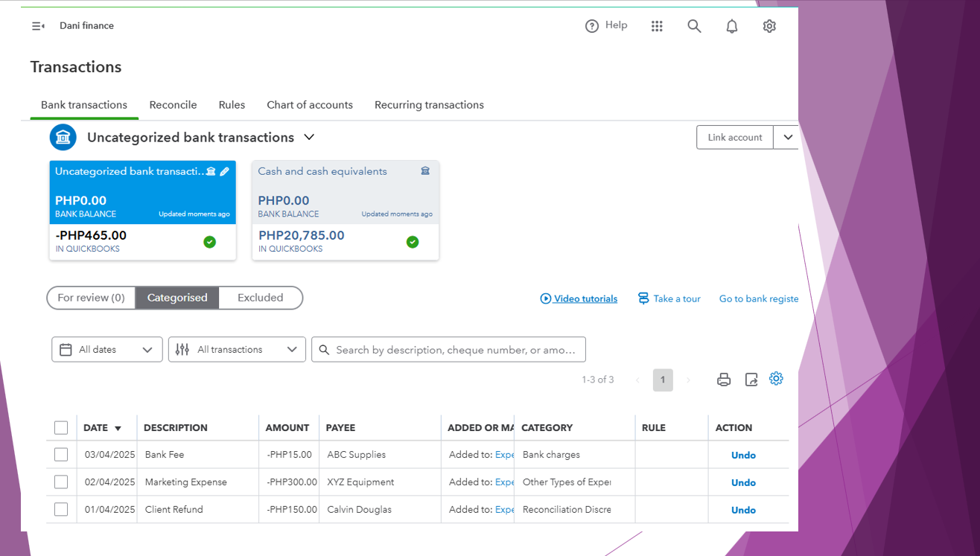Click the export icon above table

751,380
